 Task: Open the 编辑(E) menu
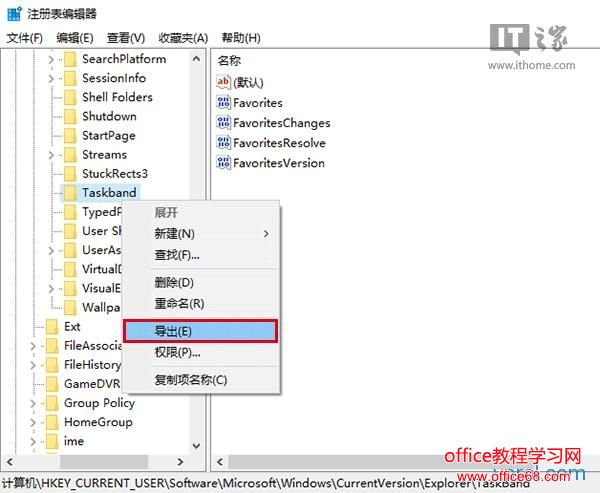(75, 38)
